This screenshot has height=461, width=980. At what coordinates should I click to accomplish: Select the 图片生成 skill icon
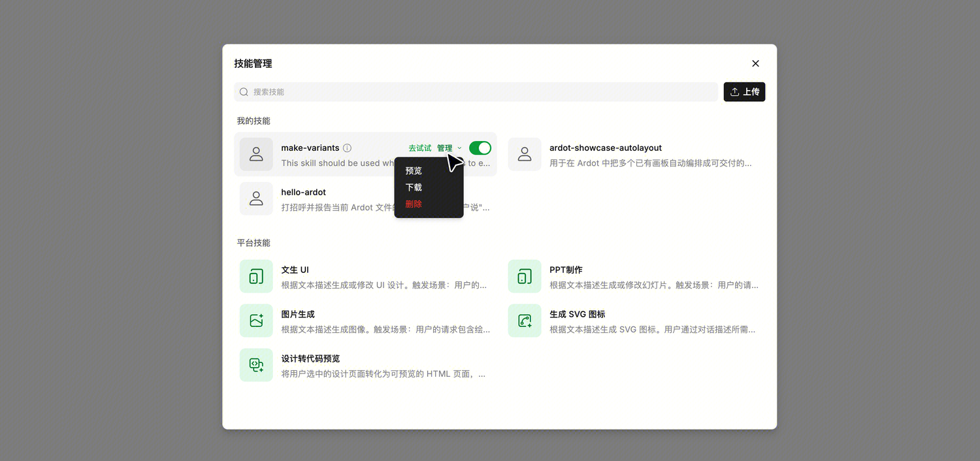256,321
